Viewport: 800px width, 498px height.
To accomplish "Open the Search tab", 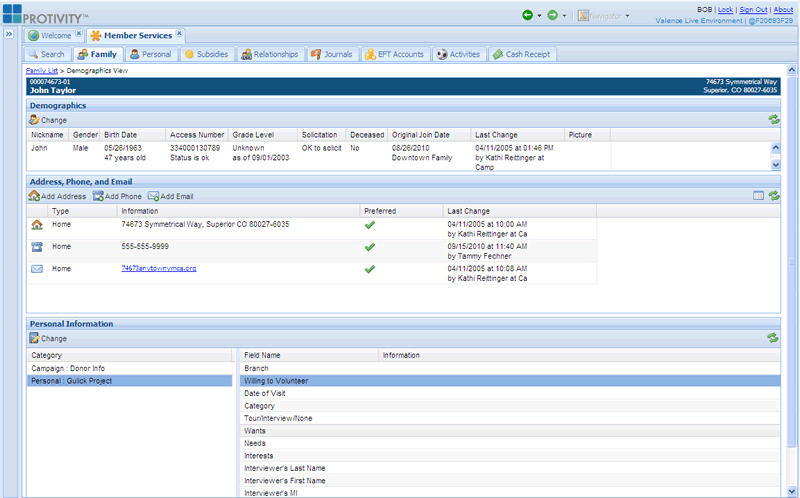I will [47, 54].
